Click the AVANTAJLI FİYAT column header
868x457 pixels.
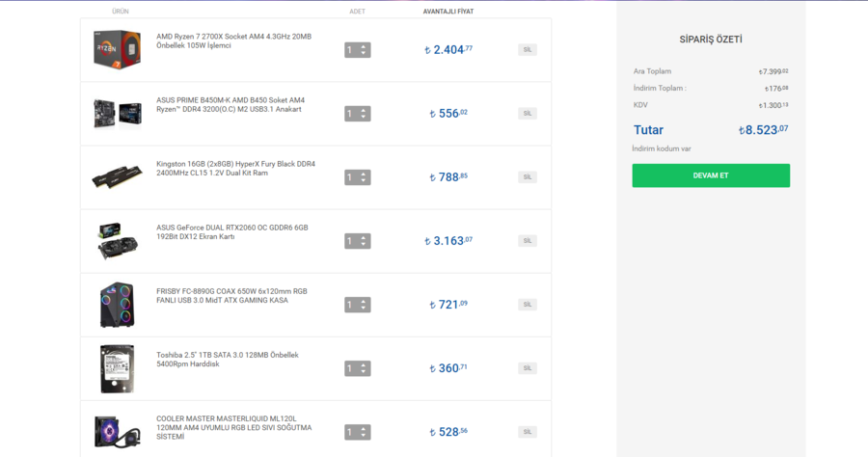tap(448, 11)
